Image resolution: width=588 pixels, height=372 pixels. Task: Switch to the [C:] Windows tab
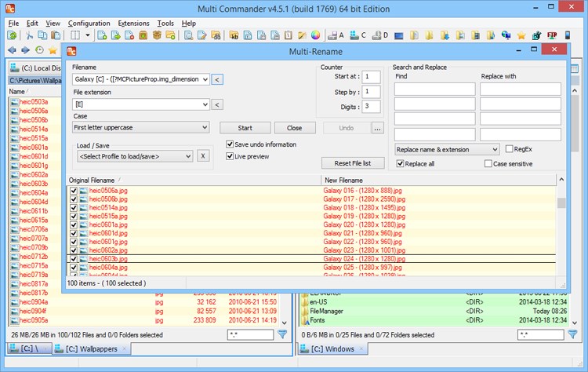point(333,349)
